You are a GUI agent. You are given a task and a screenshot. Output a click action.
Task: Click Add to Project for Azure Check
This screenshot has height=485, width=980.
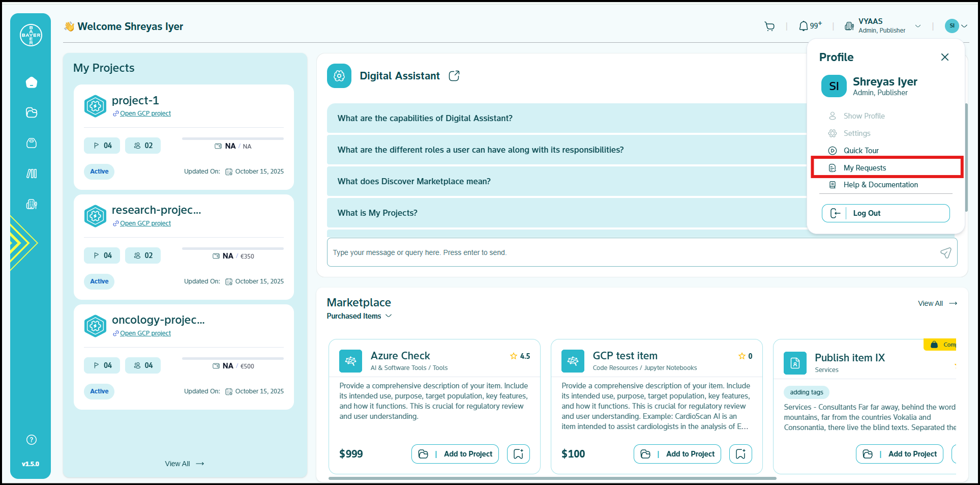[455, 454]
